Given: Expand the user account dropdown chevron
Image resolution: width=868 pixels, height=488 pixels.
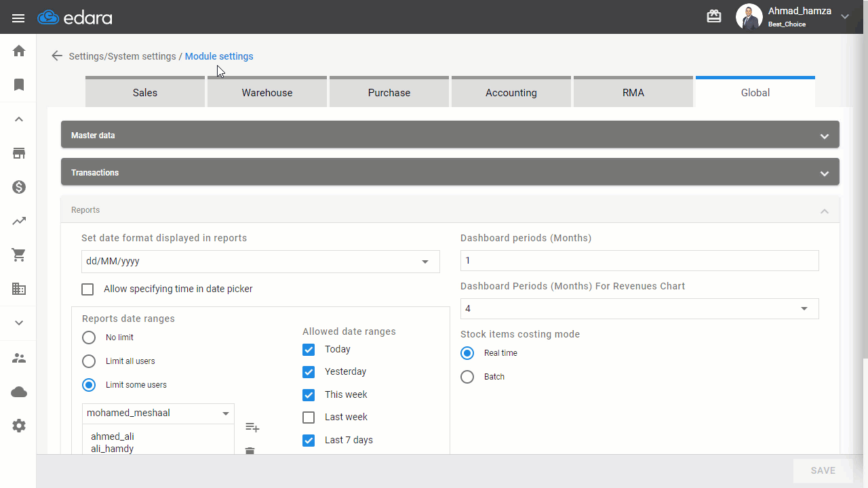Looking at the screenshot, I should (845, 16).
